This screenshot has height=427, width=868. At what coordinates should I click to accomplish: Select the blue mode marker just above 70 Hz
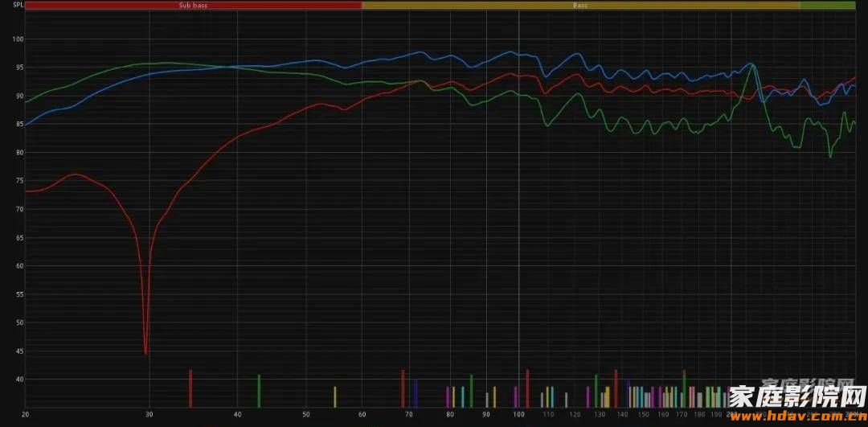(416, 393)
